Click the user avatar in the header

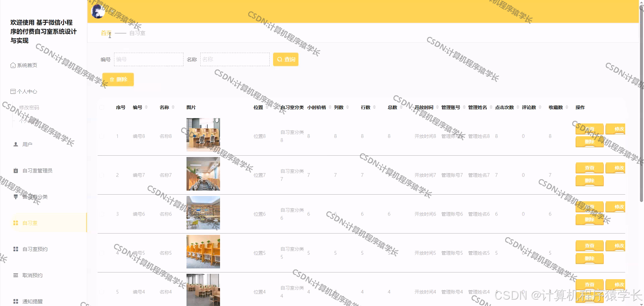point(98,11)
